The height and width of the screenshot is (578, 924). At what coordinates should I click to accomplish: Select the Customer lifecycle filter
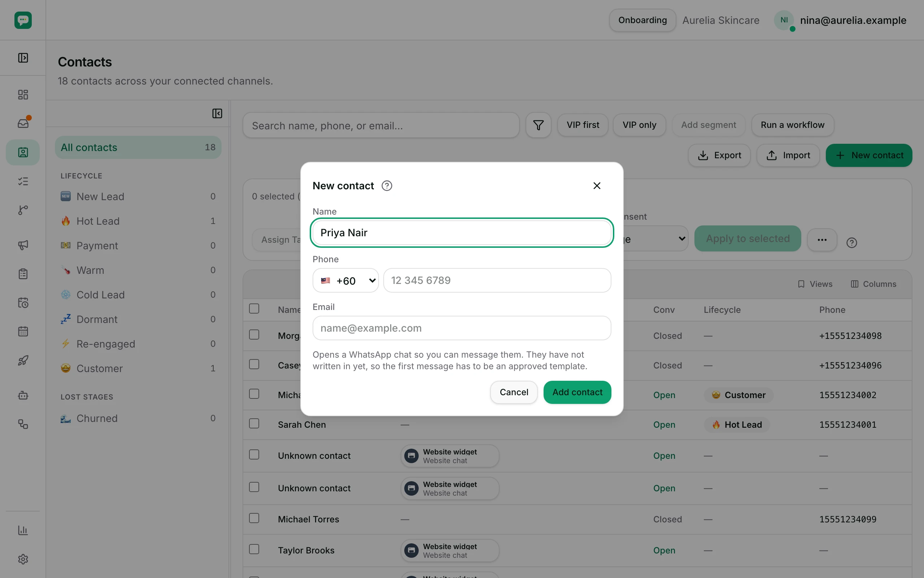pos(138,368)
